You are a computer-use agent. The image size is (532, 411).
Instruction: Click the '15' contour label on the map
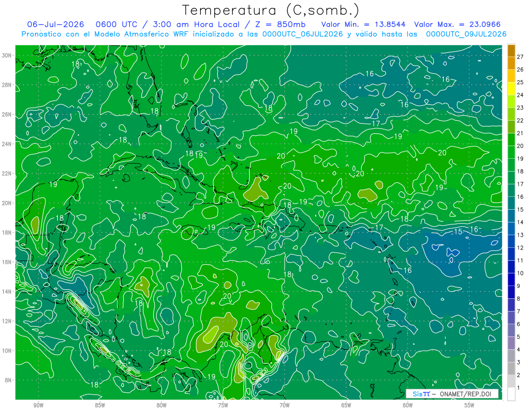458,232
